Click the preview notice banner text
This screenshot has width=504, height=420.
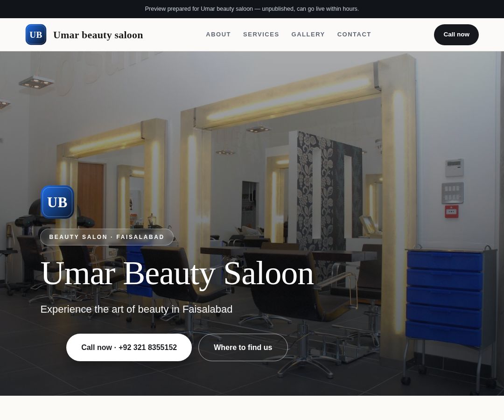252,9
